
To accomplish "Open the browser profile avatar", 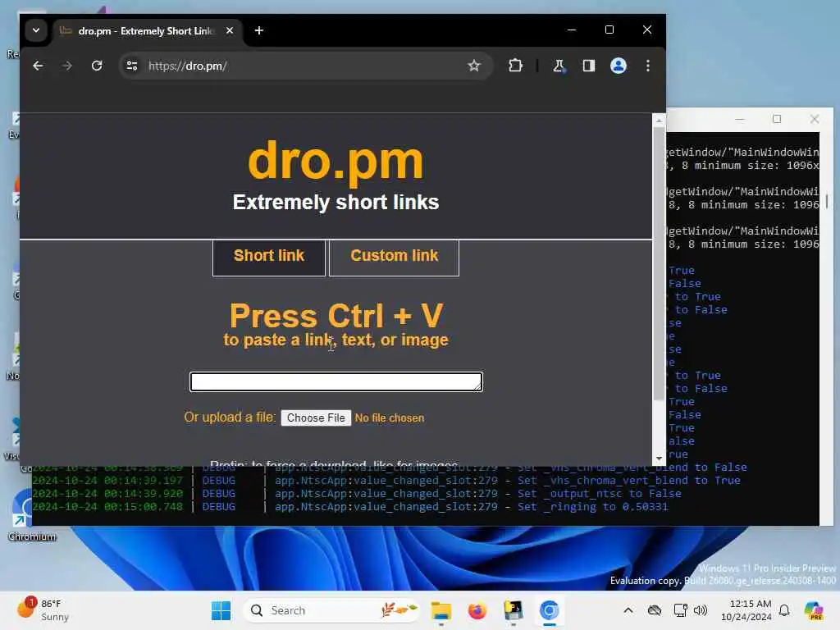I will (x=619, y=66).
